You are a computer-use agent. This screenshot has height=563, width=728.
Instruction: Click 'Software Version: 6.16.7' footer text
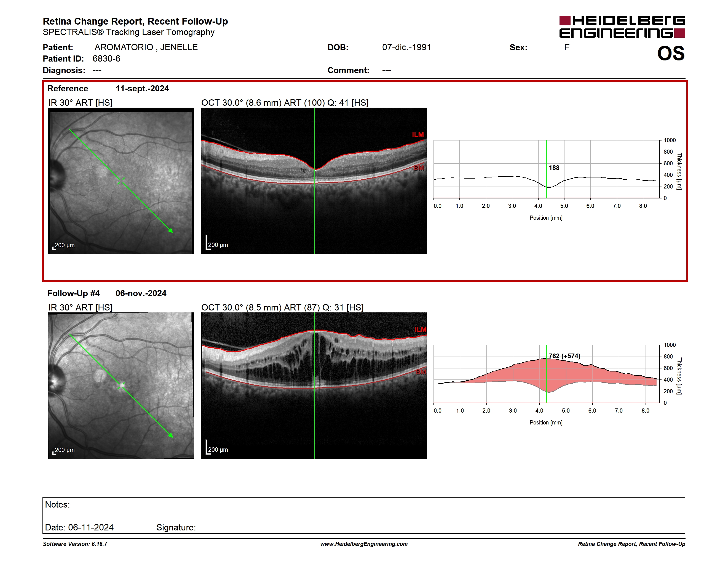[x=75, y=544]
